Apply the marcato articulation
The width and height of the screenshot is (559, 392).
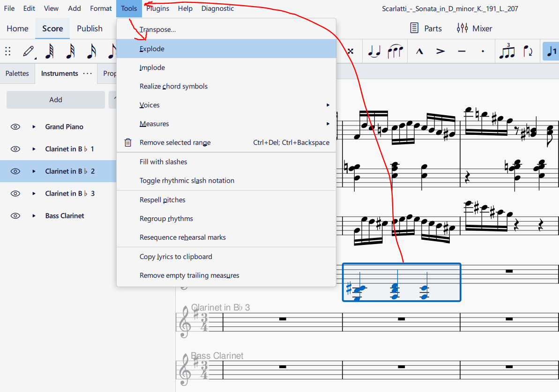click(x=420, y=52)
